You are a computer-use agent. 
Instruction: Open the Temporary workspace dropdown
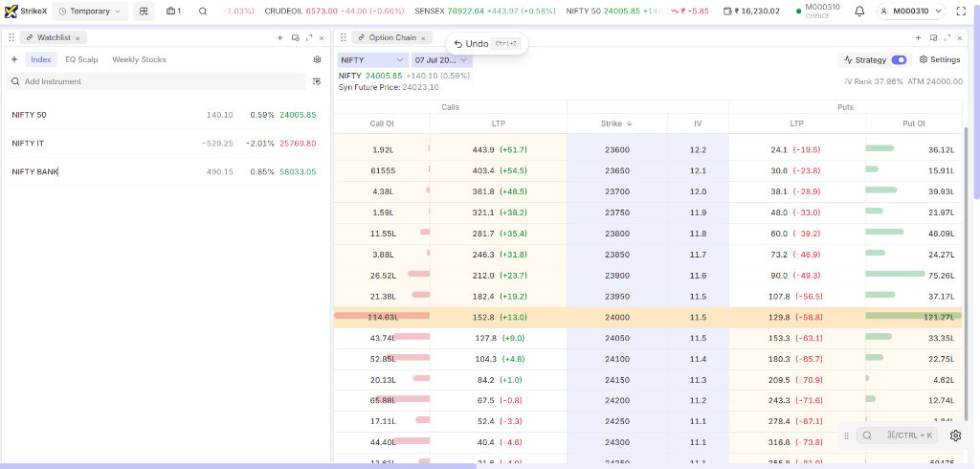pyautogui.click(x=90, y=11)
